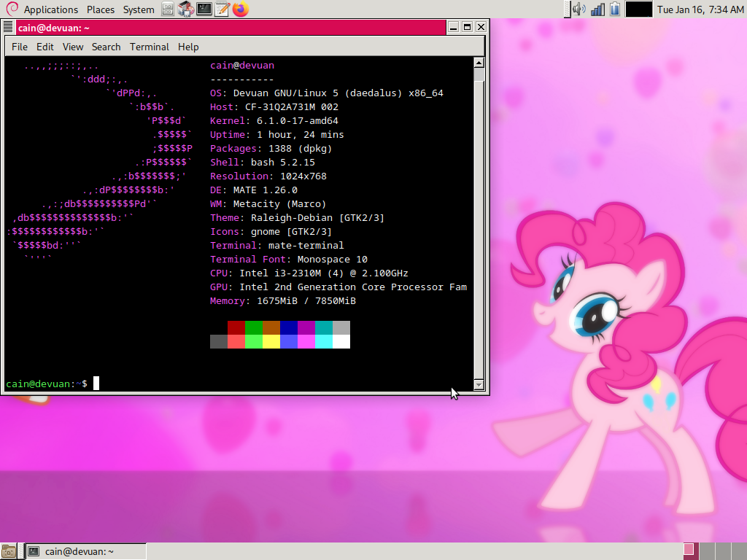Click the dark green color block
Viewport: 747px width, 560px height.
tap(254, 327)
